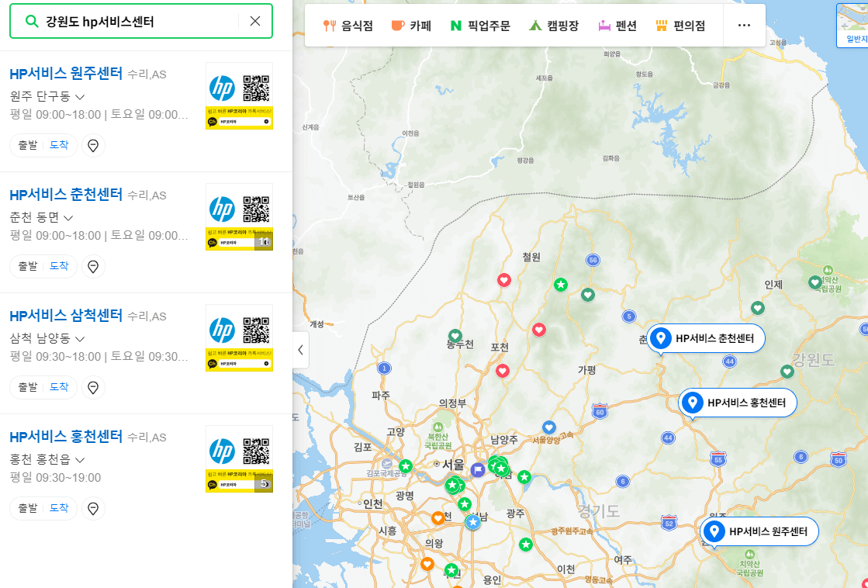Select the 카페 category filter
Image resolution: width=868 pixels, height=588 pixels.
tap(411, 26)
